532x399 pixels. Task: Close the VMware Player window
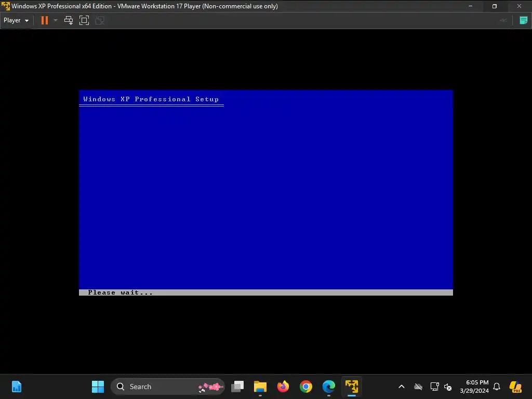click(519, 6)
